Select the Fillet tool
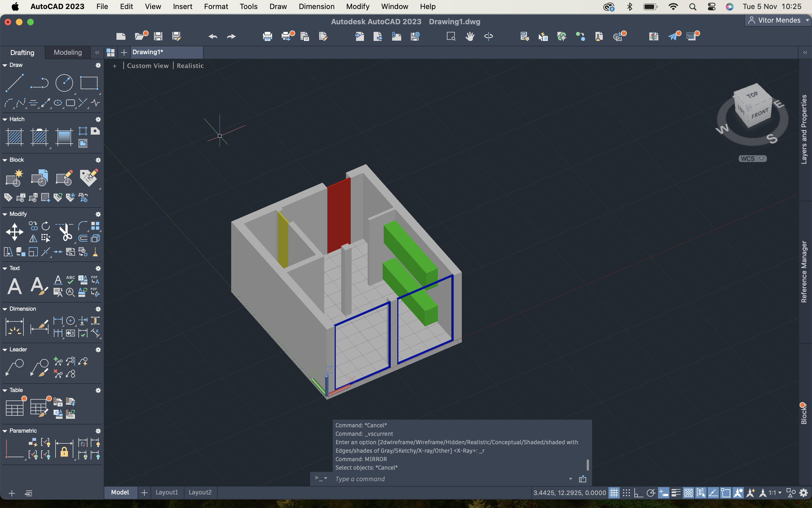Image resolution: width=812 pixels, height=508 pixels. 83,226
